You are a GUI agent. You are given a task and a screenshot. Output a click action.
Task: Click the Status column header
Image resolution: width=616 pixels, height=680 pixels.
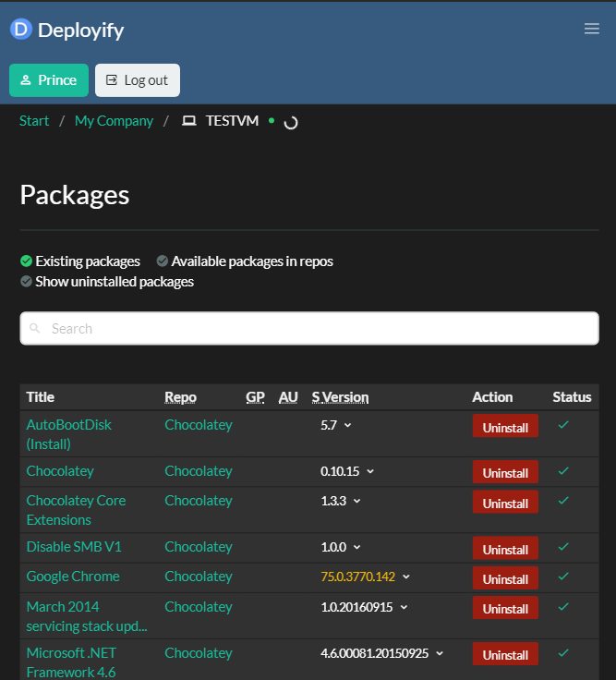click(572, 397)
